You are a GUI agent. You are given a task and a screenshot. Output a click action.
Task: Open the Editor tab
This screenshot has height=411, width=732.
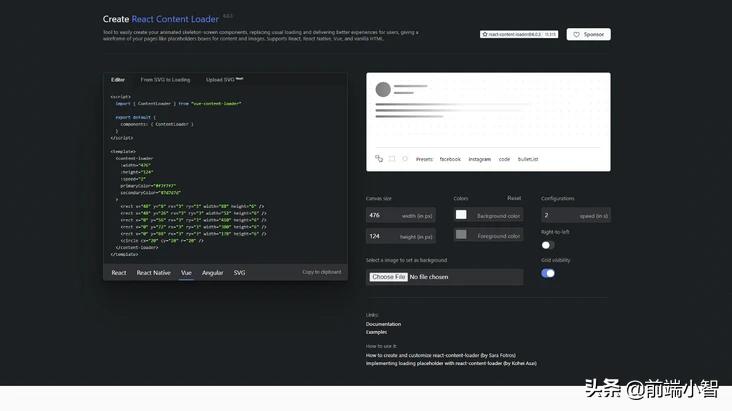118,80
